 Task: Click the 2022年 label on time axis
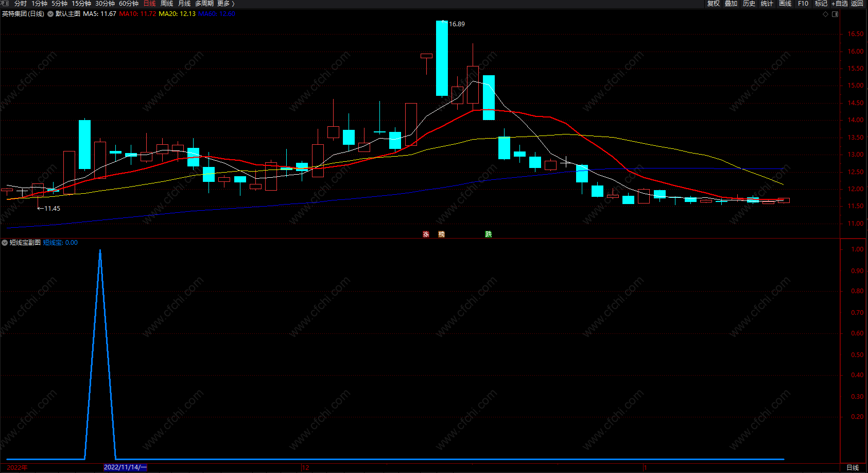[x=17, y=467]
